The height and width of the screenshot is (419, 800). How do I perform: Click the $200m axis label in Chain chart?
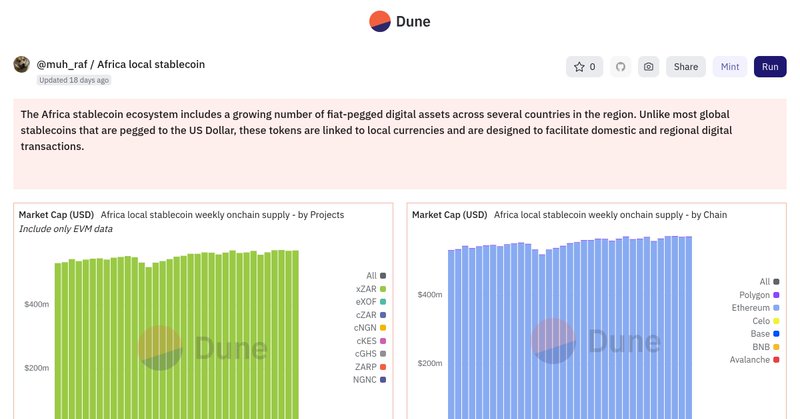(x=430, y=363)
